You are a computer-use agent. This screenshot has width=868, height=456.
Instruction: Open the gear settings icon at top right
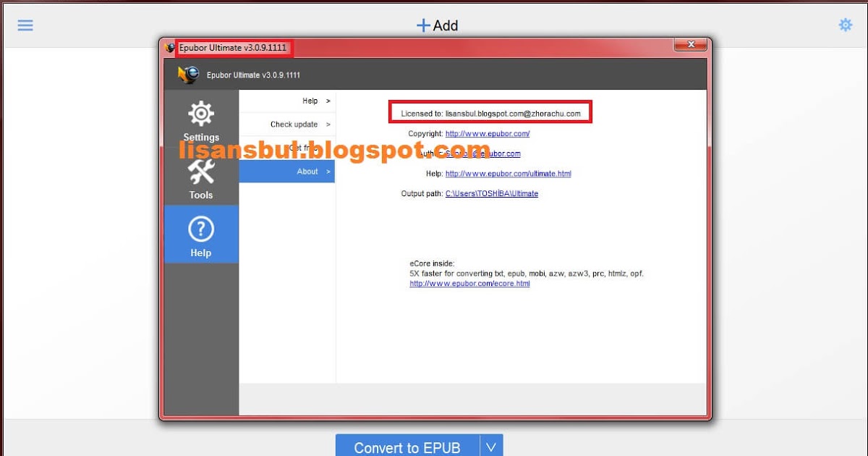[x=845, y=25]
